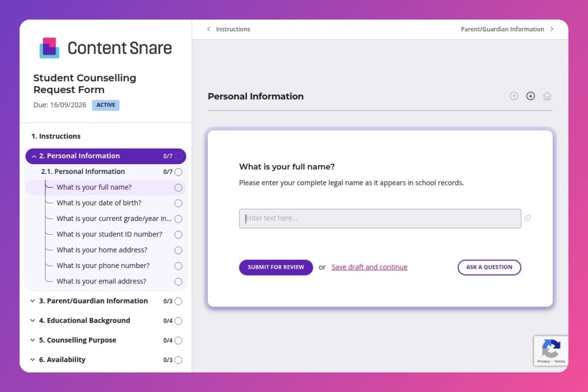Screen dimensions: 588x392
Task: Click the ACTIVE status badge
Action: (x=106, y=105)
